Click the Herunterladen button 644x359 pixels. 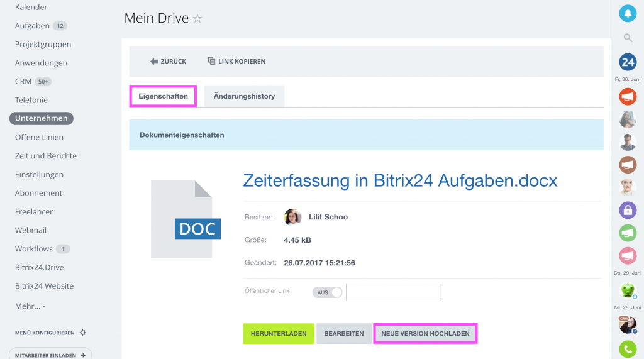tap(279, 333)
